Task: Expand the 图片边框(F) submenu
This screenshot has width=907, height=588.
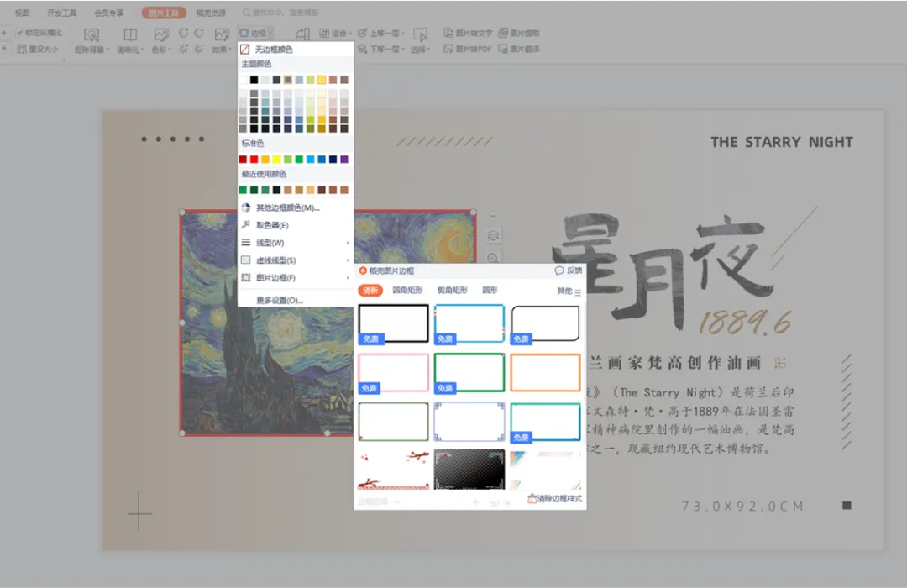Action: tap(296, 278)
